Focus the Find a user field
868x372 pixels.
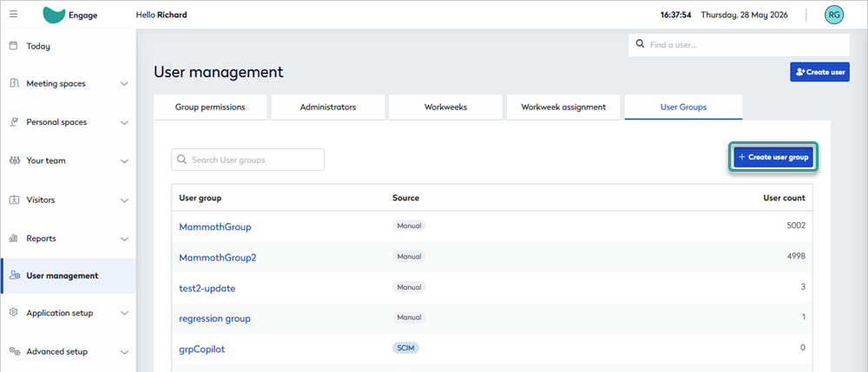tap(739, 45)
